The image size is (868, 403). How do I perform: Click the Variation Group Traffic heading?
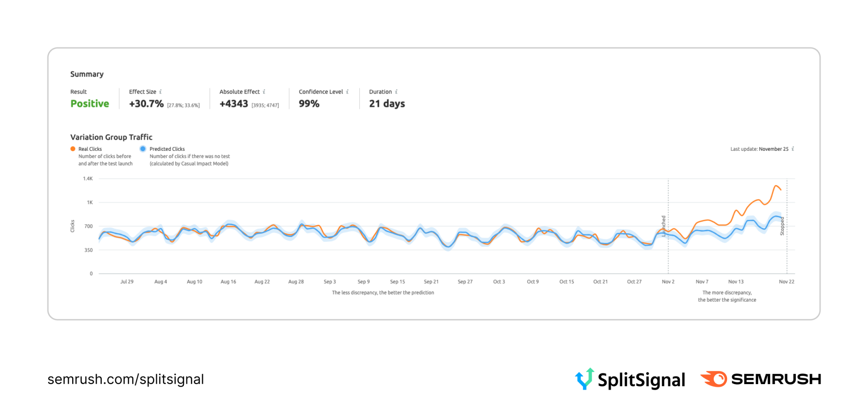111,137
